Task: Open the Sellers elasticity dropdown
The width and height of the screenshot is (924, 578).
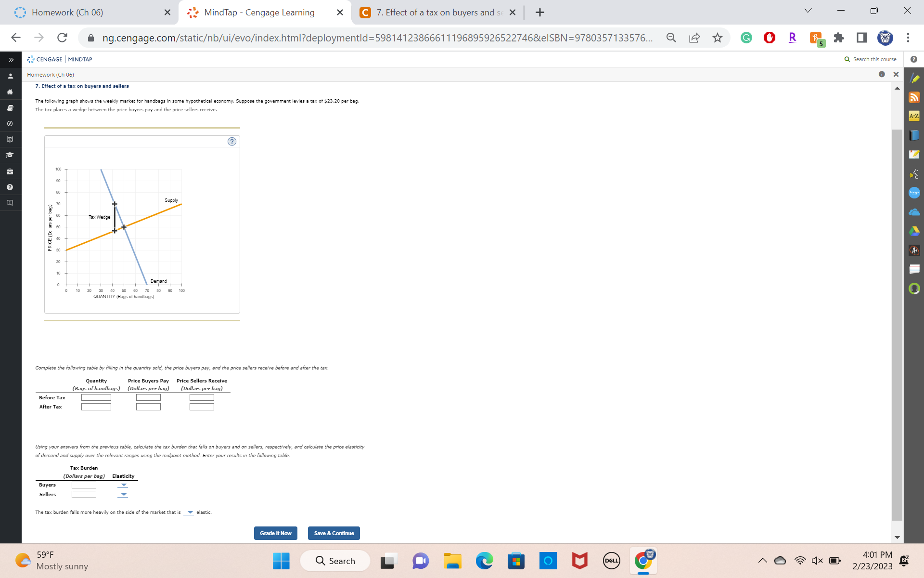Action: pos(123,494)
